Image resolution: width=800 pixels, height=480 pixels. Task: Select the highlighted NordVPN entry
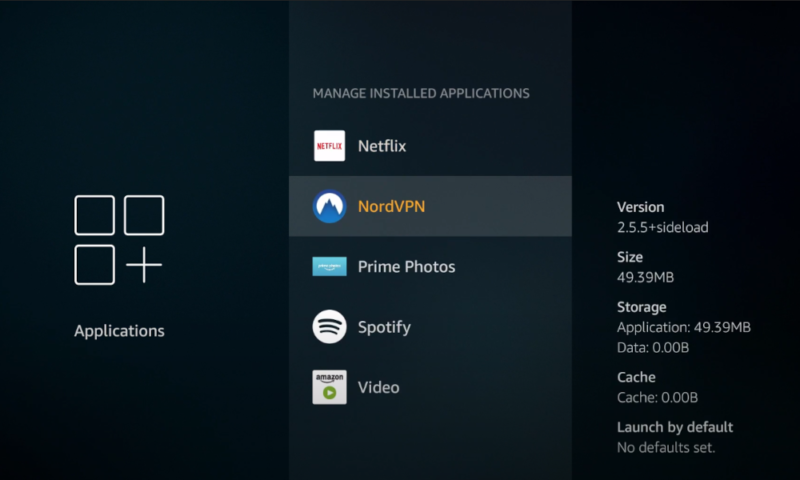pos(430,206)
